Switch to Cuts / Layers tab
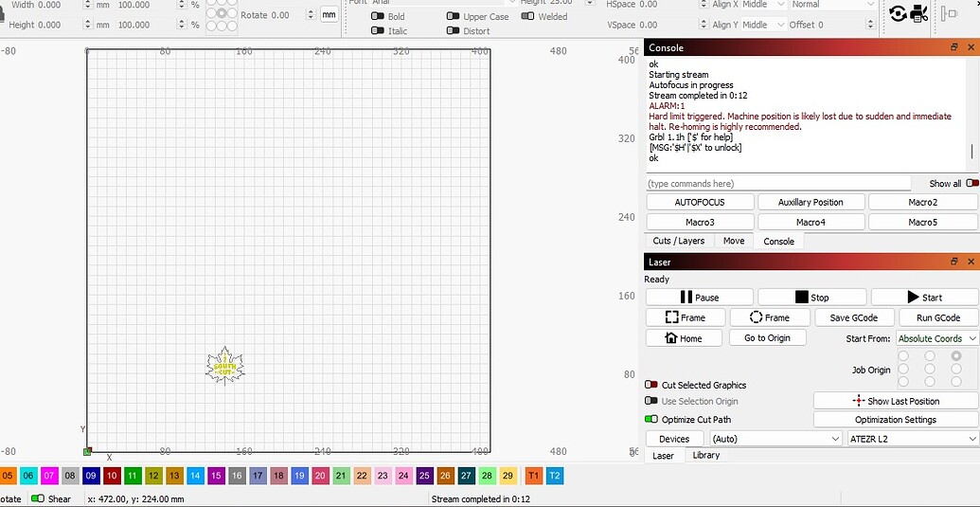The width and height of the screenshot is (980, 507). click(678, 241)
